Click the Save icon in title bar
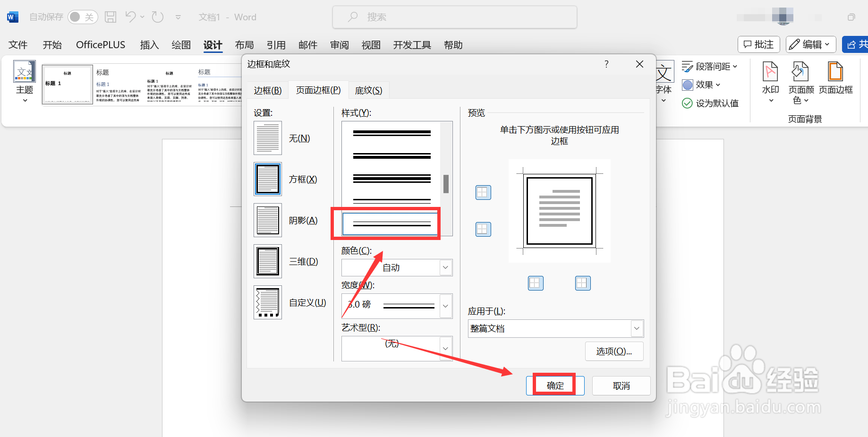This screenshot has width=868, height=437. 111,17
